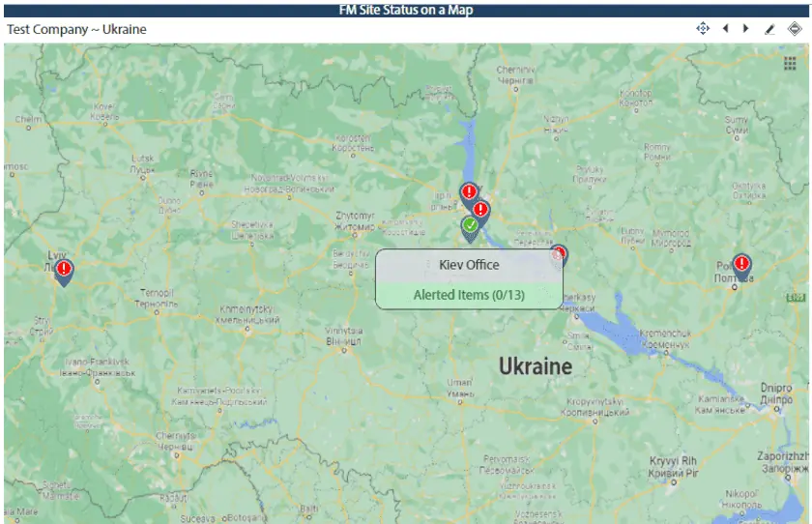Open the nine-dot grid menu on map
Screen dimensions: 812x524
point(790,64)
